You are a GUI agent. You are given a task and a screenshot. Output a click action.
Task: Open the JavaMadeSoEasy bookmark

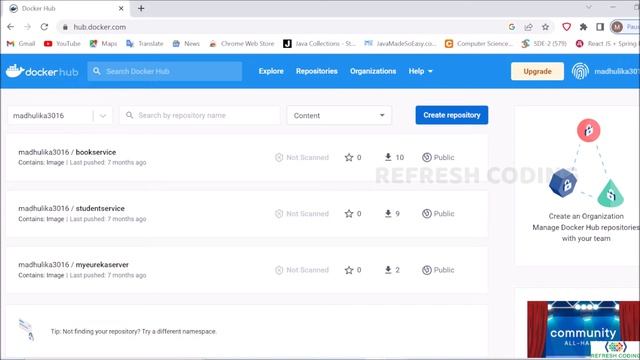point(400,44)
